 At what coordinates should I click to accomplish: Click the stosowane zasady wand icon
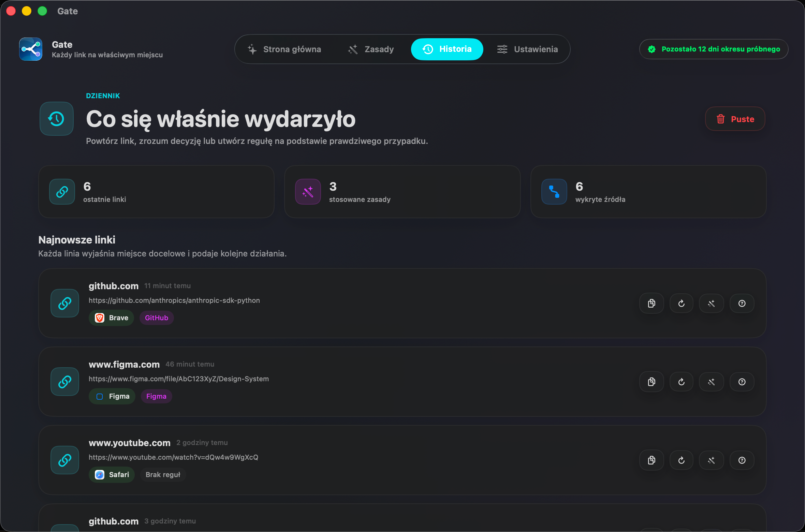pyautogui.click(x=308, y=192)
